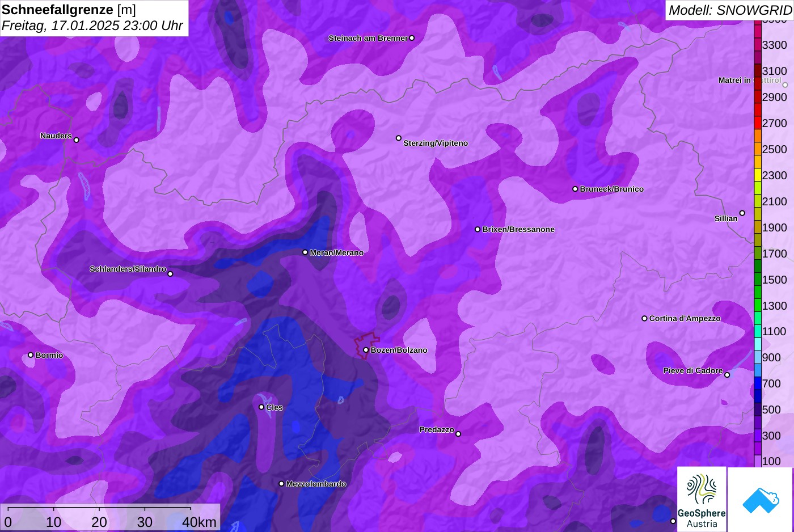The image size is (794, 532).
Task: Click the Cortina d'Ampezzo marker
Action: pos(644,318)
